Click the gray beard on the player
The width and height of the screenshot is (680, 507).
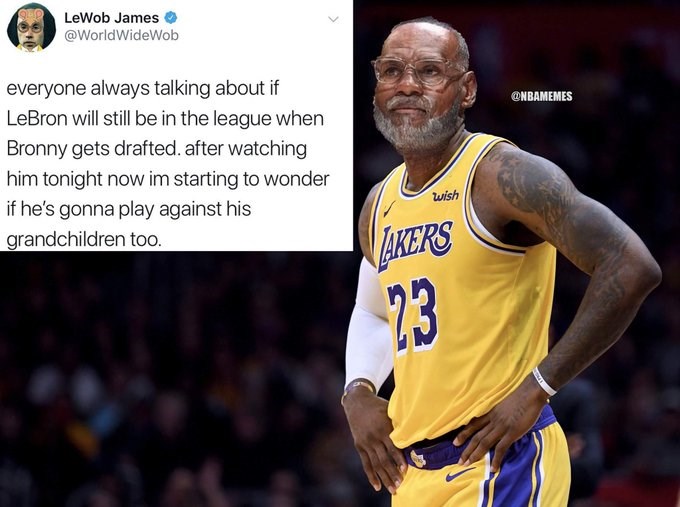click(x=414, y=126)
